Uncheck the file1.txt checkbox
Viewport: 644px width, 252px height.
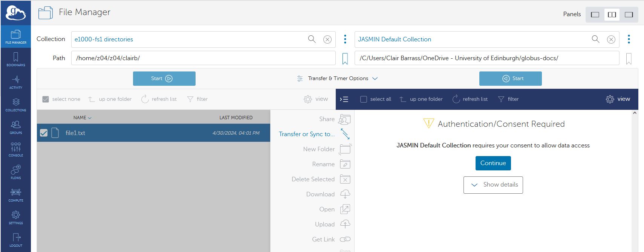coord(44,133)
